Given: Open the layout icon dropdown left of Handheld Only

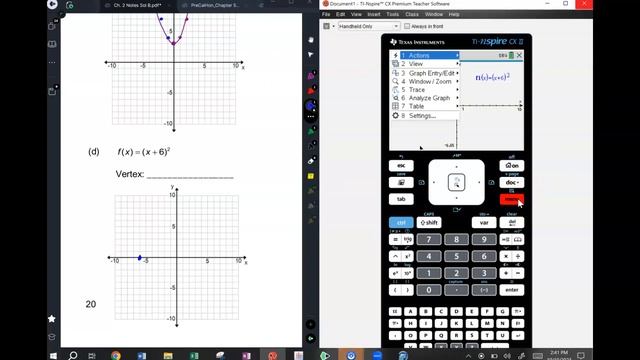Looking at the screenshot, I should (x=329, y=26).
